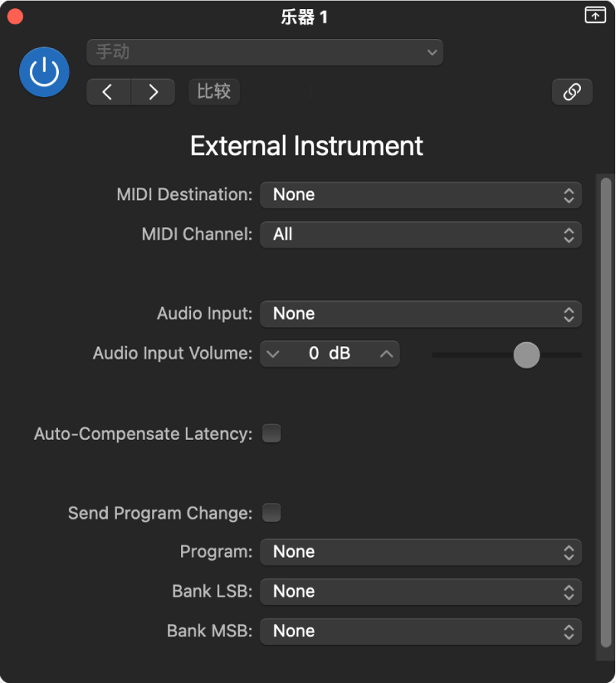This screenshot has width=616, height=683.
Task: Open the Audio Input dropdown
Action: pyautogui.click(x=421, y=314)
